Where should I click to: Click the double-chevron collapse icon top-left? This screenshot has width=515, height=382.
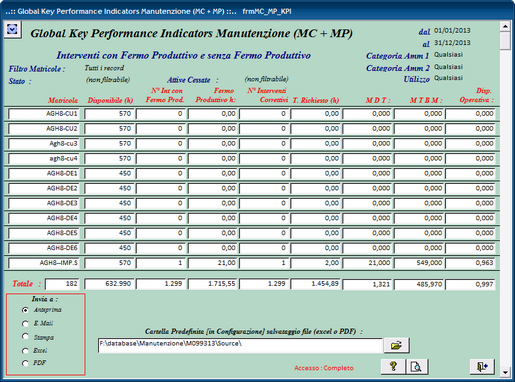pos(12,30)
